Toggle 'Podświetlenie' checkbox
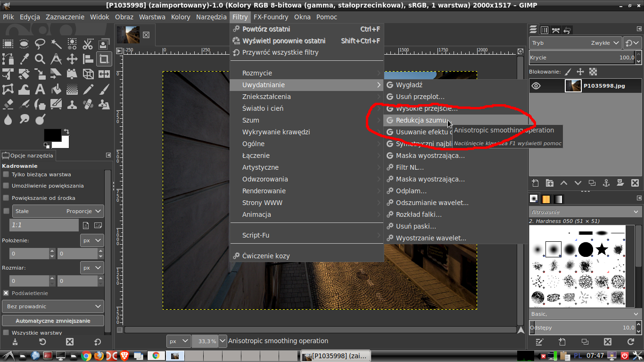This screenshot has height=362, width=644. pyautogui.click(x=6, y=293)
